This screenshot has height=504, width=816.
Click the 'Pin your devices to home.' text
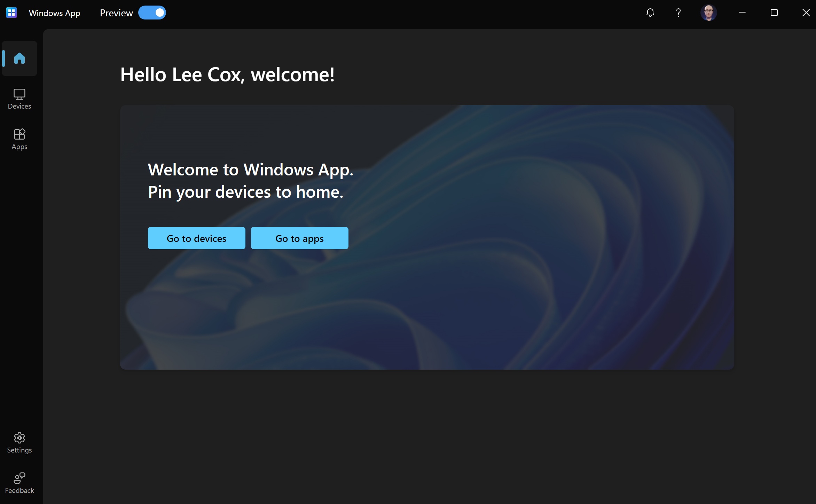(x=246, y=192)
